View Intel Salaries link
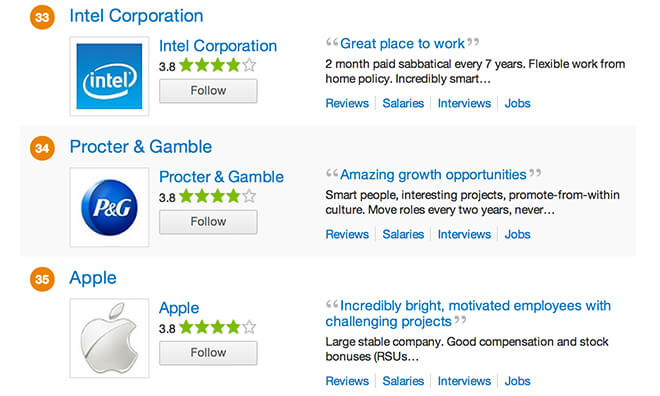This screenshot has height=396, width=660. pos(403,103)
